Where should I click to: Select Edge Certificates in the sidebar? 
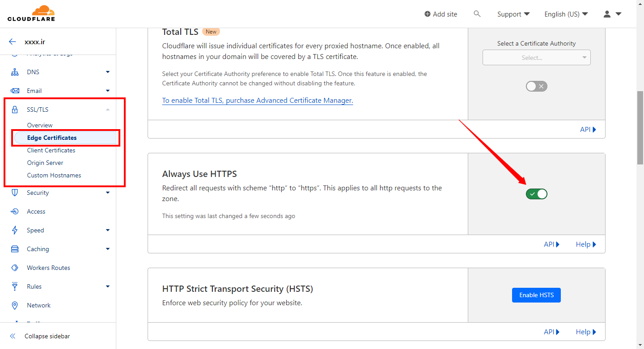66,138
